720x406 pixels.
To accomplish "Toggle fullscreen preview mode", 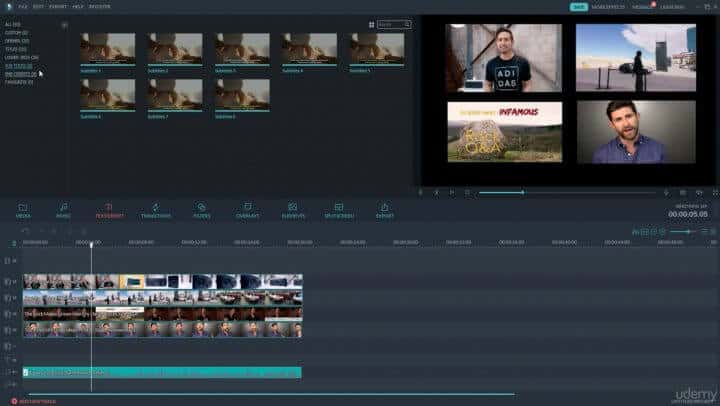I will coord(714,192).
